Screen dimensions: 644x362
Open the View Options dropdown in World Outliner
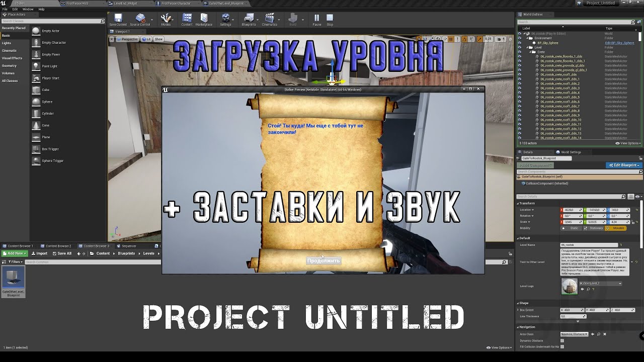tap(627, 143)
